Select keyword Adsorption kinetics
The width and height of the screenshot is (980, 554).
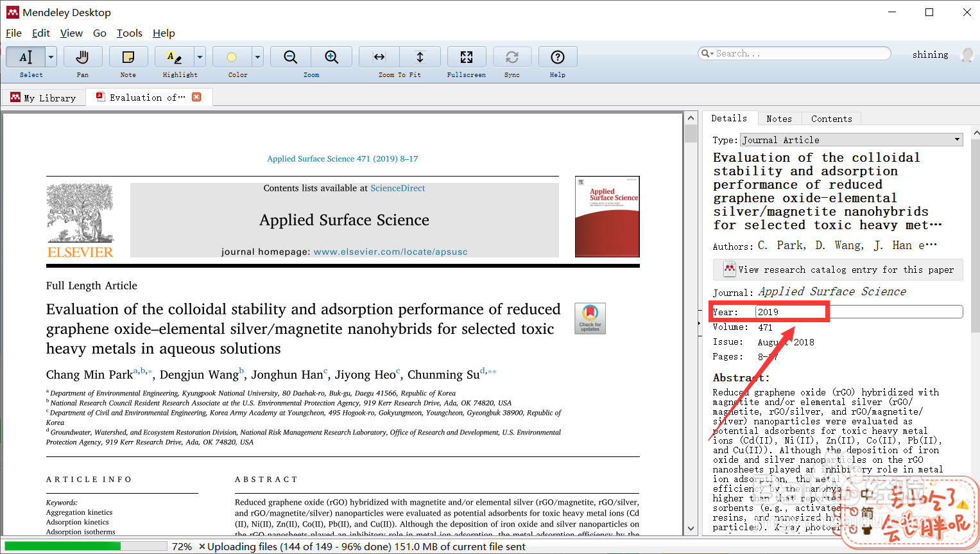(78, 522)
